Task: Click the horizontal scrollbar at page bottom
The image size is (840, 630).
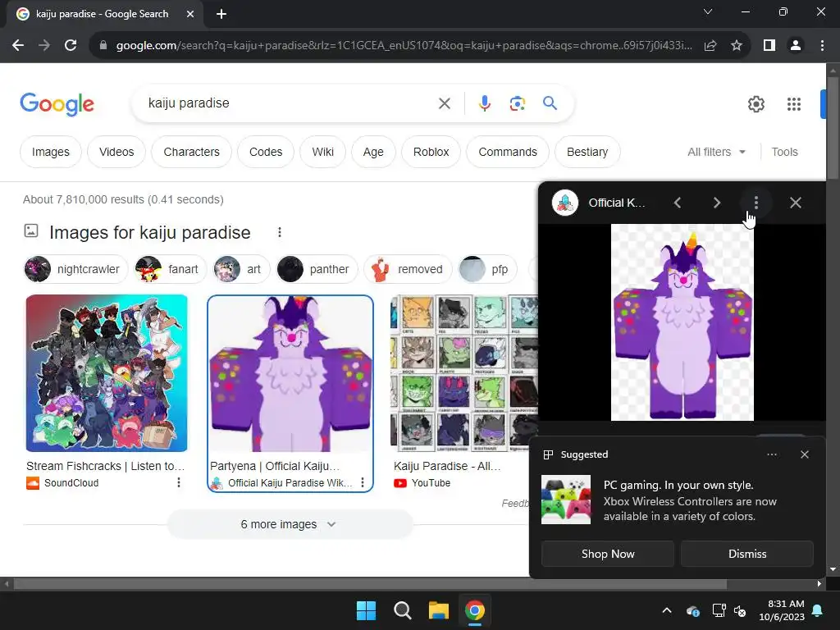Action: point(370,584)
